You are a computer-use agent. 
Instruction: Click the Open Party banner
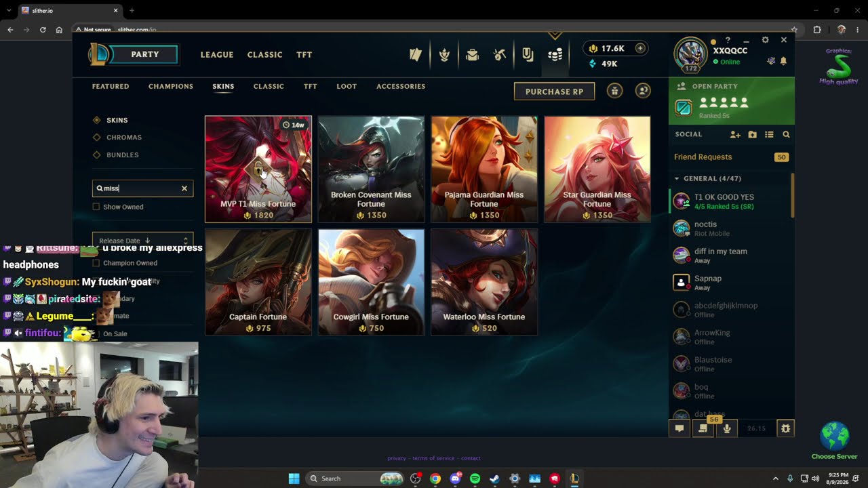tap(731, 101)
